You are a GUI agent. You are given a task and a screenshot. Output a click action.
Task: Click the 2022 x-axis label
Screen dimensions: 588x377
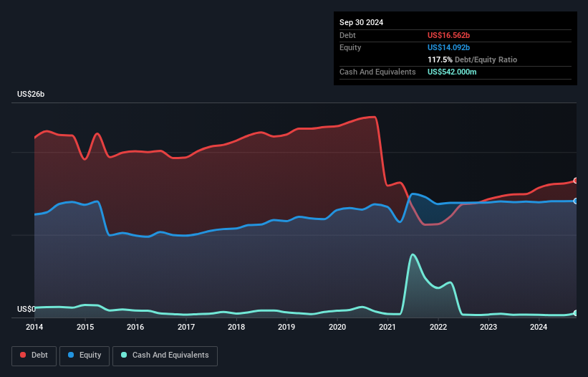click(438, 327)
